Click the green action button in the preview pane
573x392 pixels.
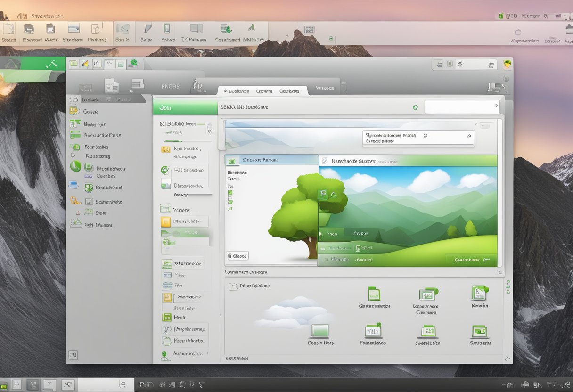coord(468,259)
